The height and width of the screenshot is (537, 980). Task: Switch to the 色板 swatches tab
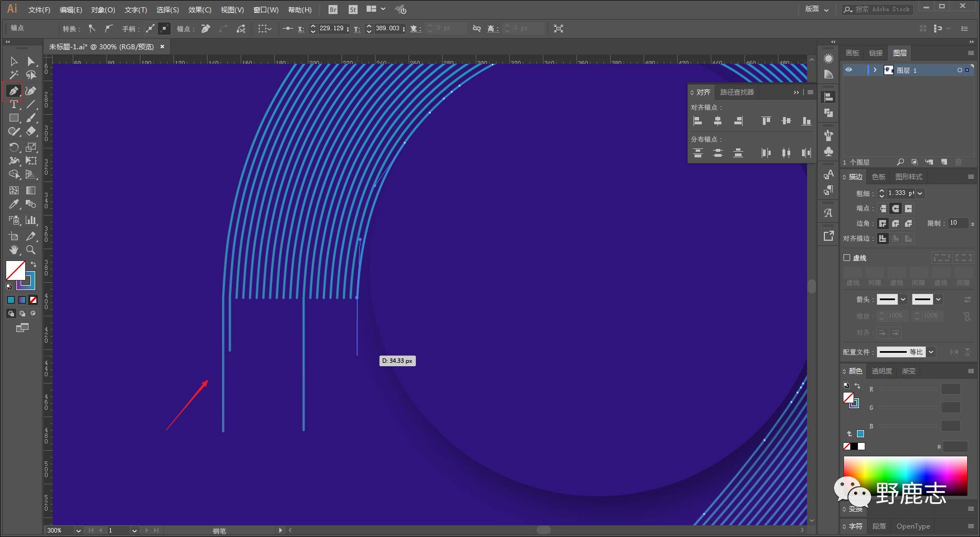pos(879,177)
